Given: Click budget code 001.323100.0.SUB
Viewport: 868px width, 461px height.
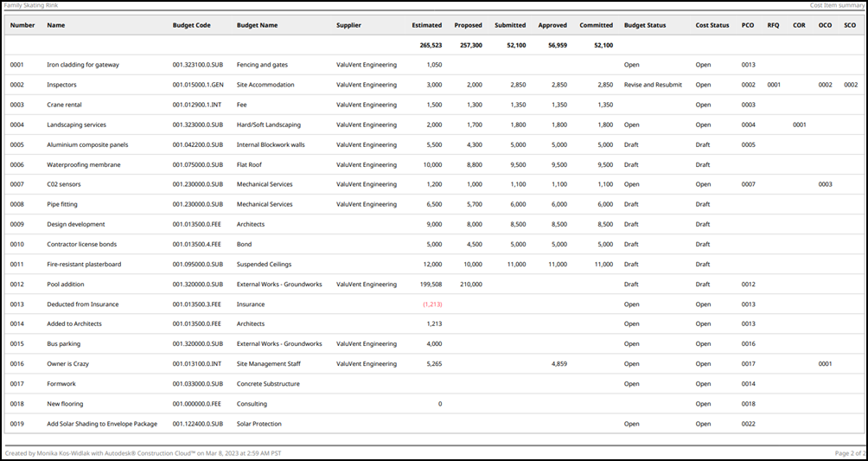Looking at the screenshot, I should (x=198, y=65).
